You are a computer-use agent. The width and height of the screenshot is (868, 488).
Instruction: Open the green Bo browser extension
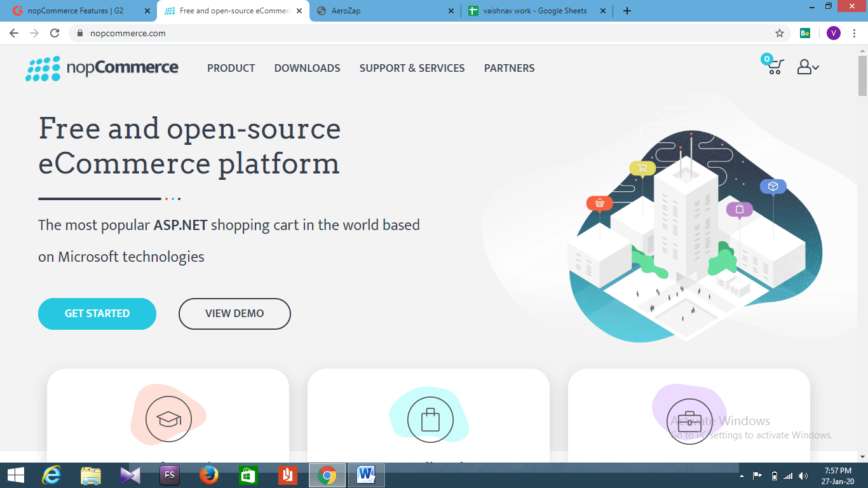click(x=805, y=33)
